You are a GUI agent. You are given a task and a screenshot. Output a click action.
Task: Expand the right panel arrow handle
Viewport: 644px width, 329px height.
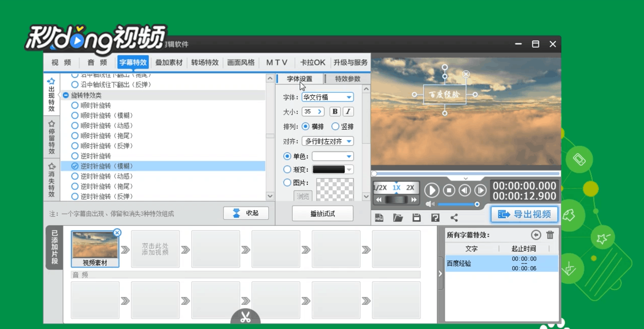(x=440, y=273)
